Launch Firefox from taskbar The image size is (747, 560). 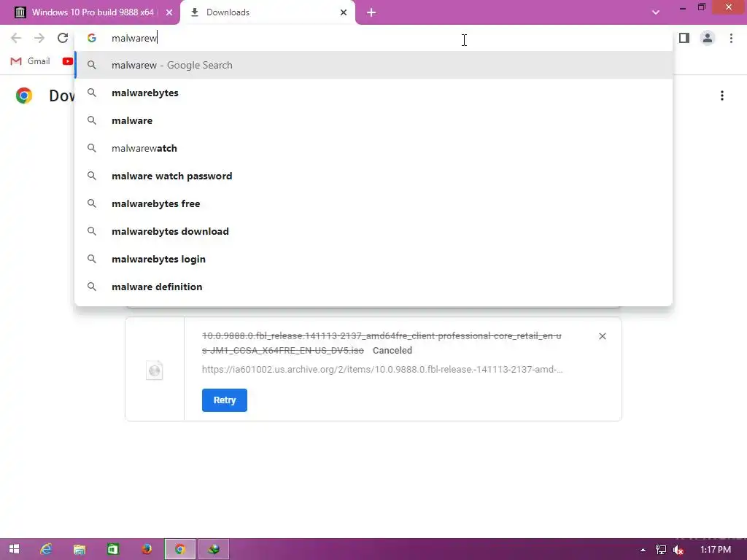[x=147, y=549]
